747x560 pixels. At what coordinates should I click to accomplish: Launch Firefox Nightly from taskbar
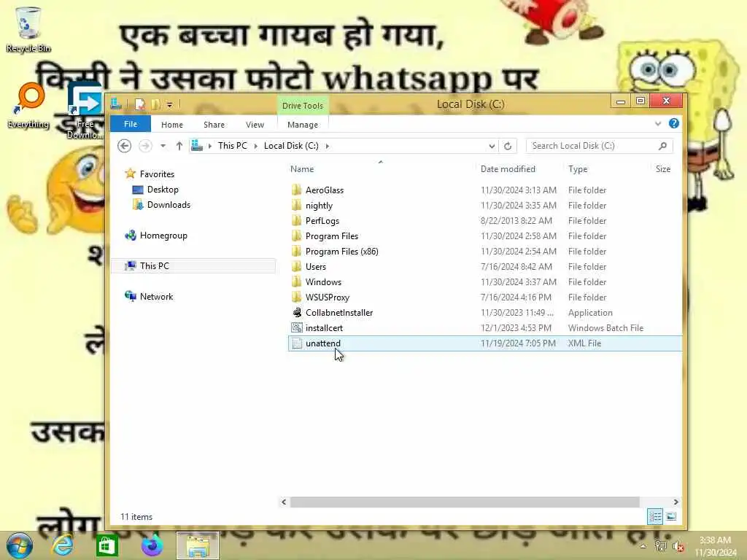pos(152,545)
